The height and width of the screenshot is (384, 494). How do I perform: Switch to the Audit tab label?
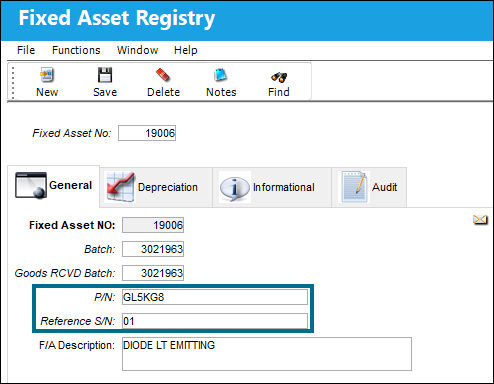[x=385, y=187]
